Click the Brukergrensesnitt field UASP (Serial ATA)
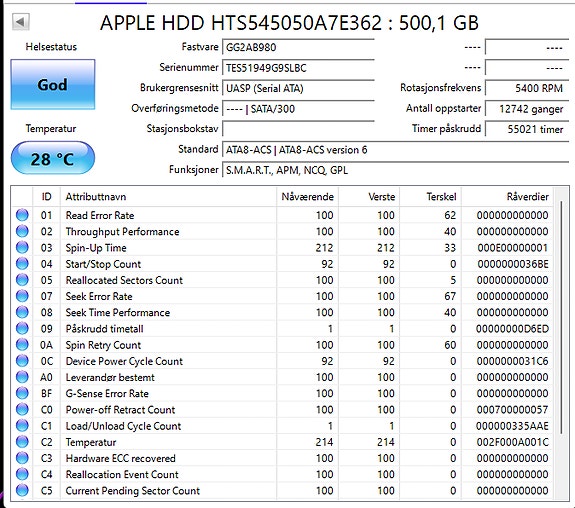The width and height of the screenshot is (575, 508). [x=298, y=88]
